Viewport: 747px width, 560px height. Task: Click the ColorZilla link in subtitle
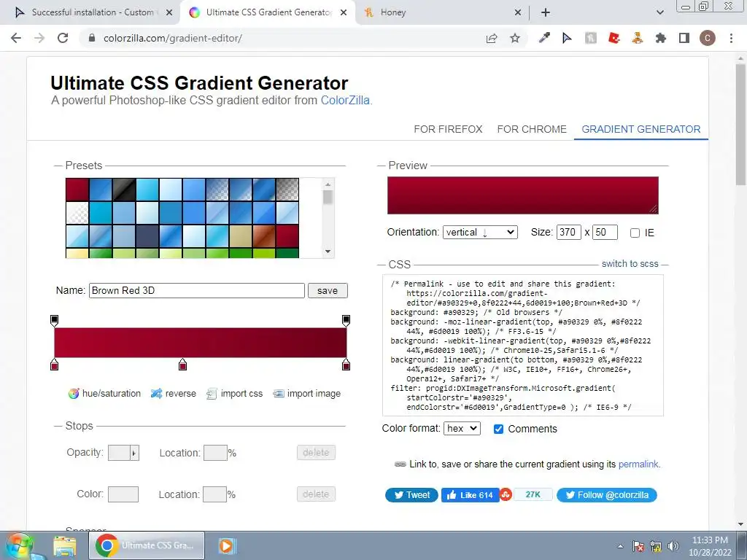pyautogui.click(x=345, y=101)
